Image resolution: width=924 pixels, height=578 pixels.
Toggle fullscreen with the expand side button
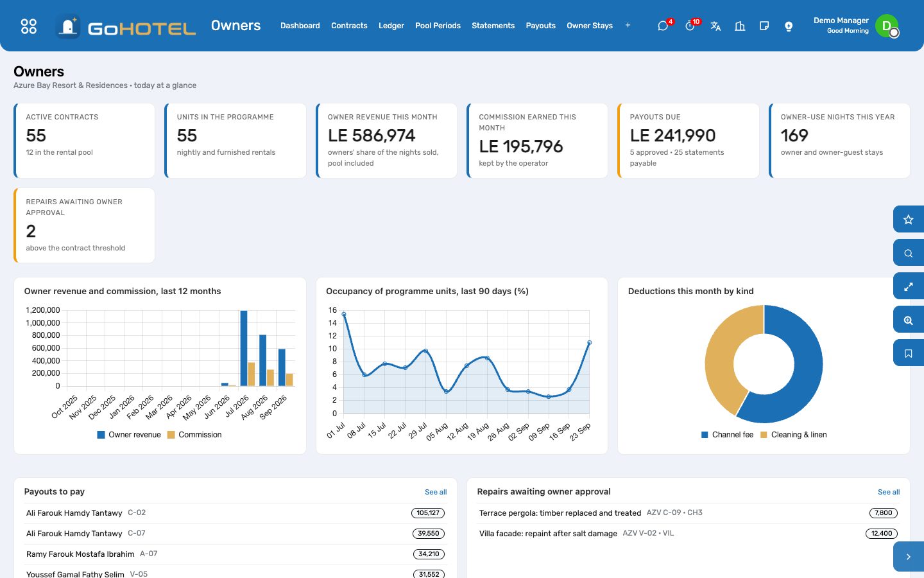[909, 286]
